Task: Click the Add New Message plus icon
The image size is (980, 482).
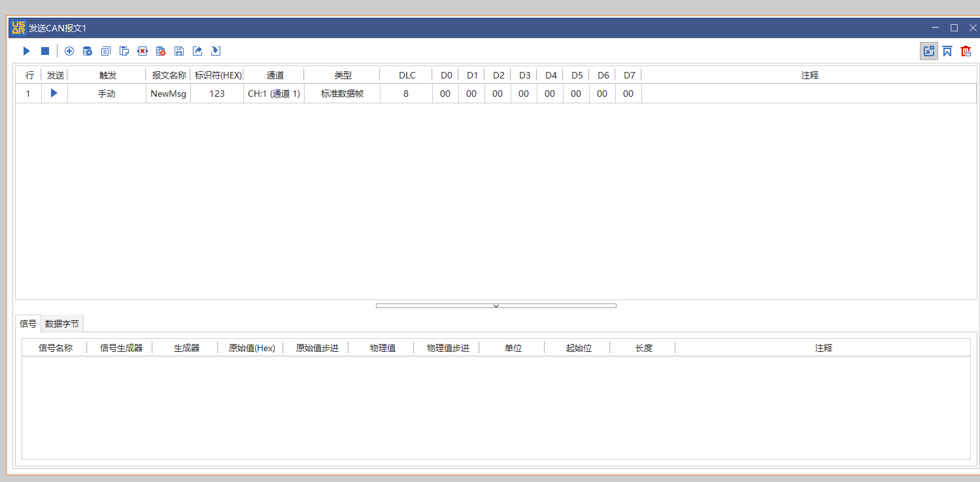Action: pos(69,51)
